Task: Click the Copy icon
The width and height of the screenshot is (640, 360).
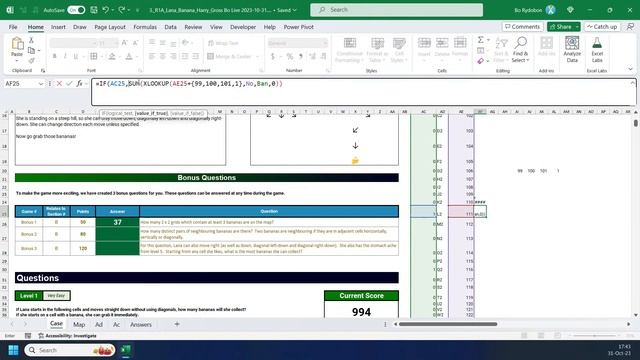Action: (31, 51)
